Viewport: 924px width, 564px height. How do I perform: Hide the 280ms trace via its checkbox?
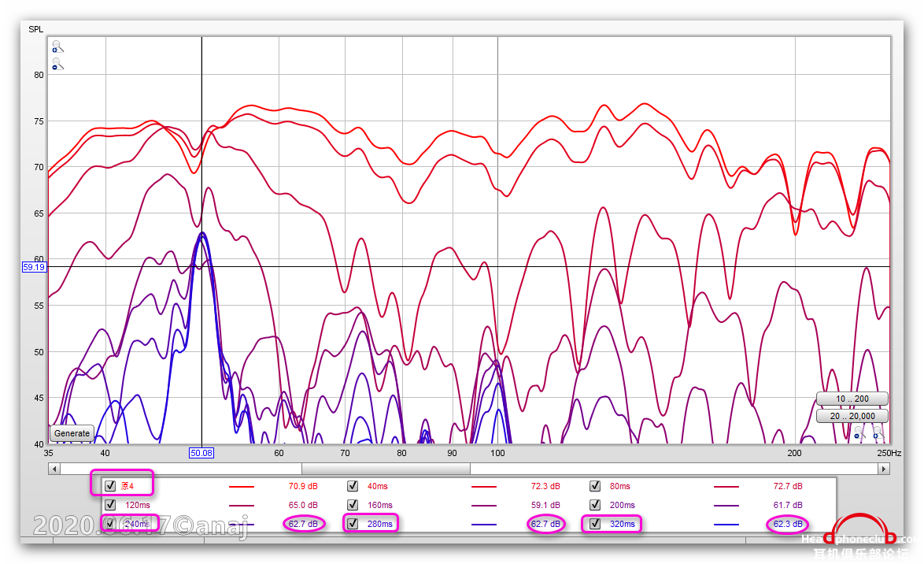point(353,524)
